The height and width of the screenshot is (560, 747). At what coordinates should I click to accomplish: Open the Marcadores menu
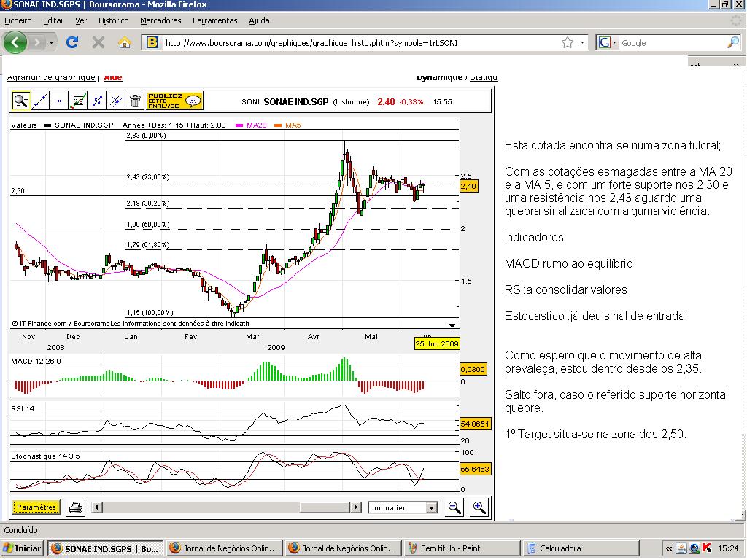160,20
